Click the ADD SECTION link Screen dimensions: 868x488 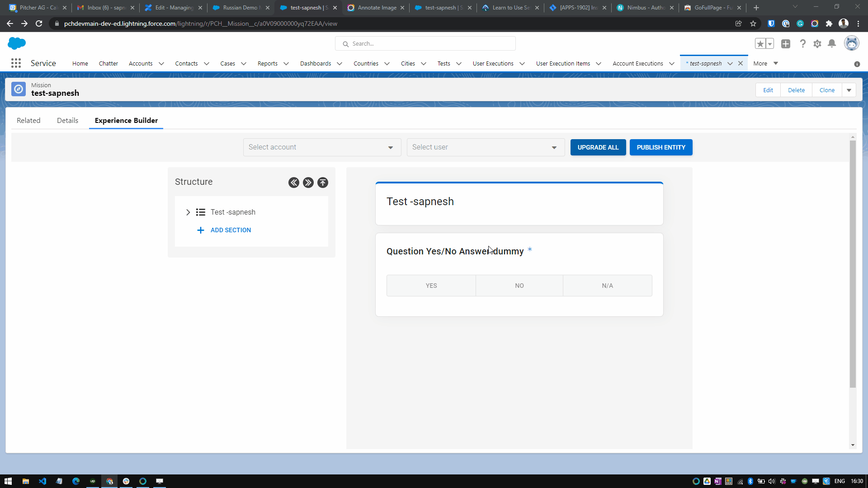pyautogui.click(x=231, y=230)
